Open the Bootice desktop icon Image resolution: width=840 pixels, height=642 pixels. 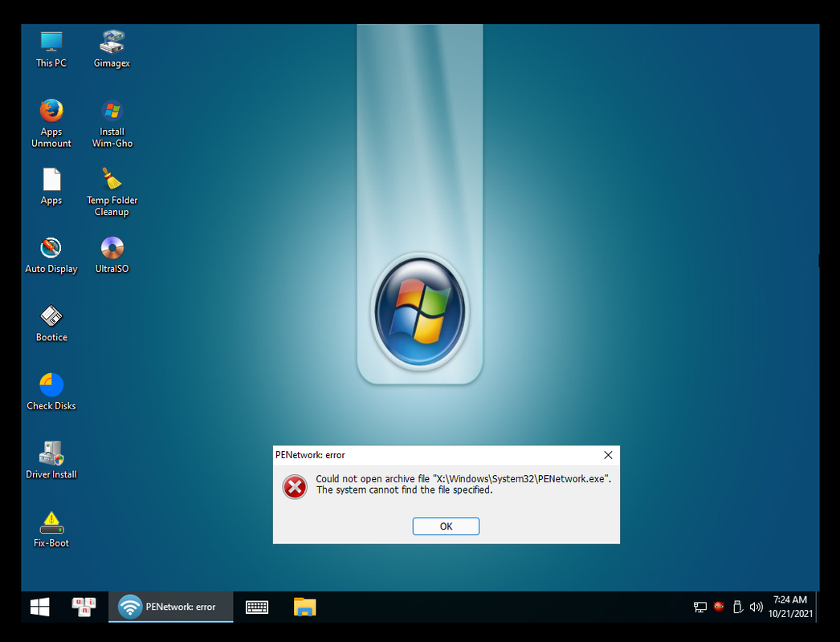click(51, 323)
